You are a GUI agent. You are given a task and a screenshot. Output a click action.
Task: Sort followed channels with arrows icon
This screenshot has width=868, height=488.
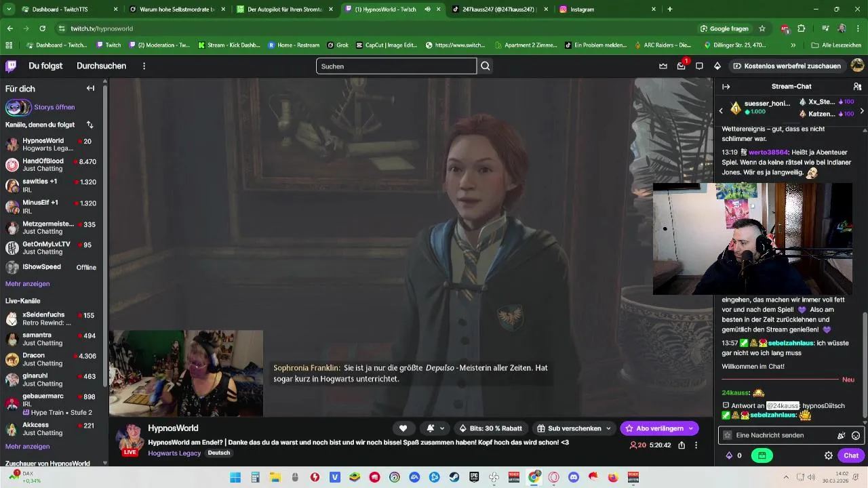90,125
